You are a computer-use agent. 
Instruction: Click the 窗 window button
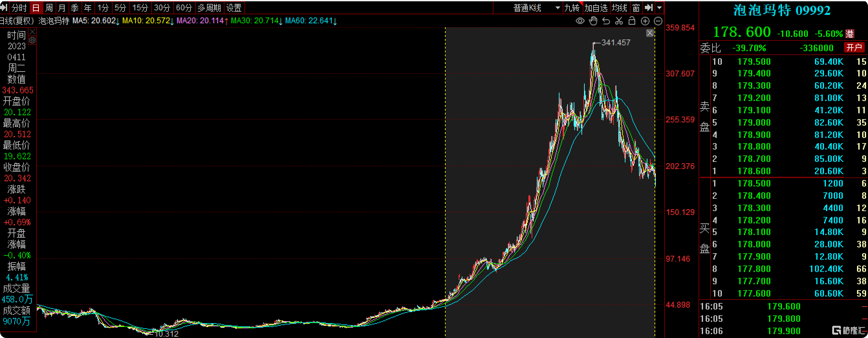point(636,8)
